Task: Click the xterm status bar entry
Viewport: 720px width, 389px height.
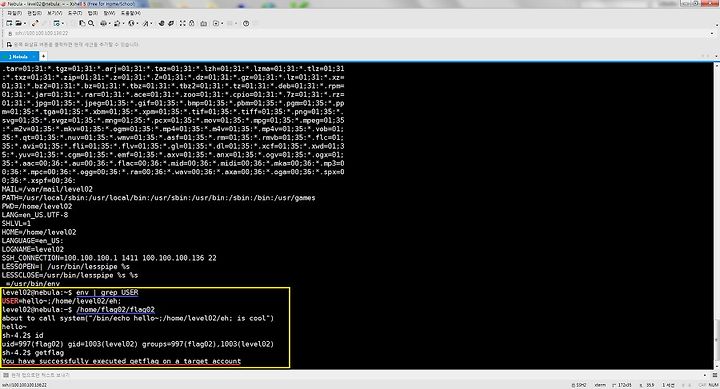Action: click(600, 385)
